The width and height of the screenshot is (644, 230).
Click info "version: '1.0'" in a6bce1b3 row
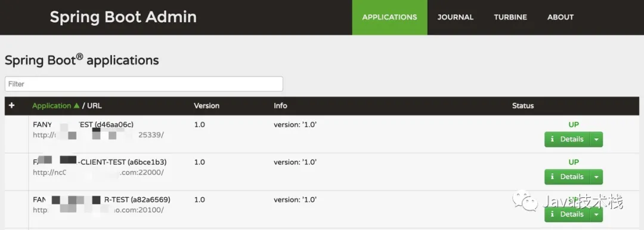[x=295, y=162]
